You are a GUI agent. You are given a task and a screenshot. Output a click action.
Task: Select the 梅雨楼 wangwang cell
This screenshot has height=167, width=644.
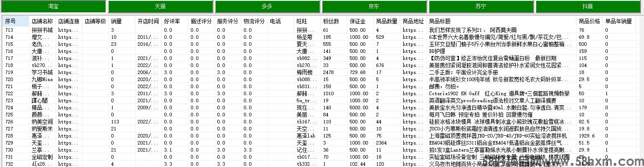click(x=305, y=72)
